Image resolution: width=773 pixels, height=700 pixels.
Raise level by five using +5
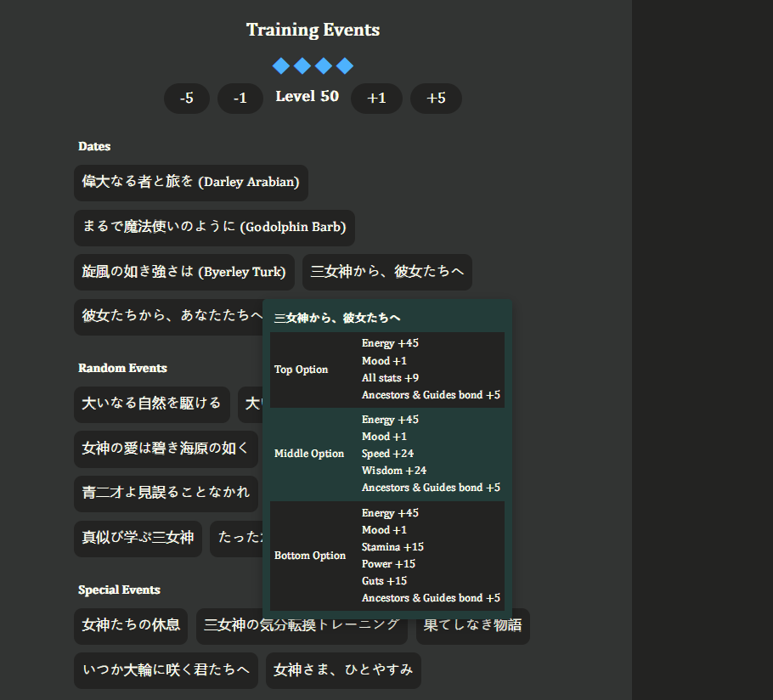[436, 98]
